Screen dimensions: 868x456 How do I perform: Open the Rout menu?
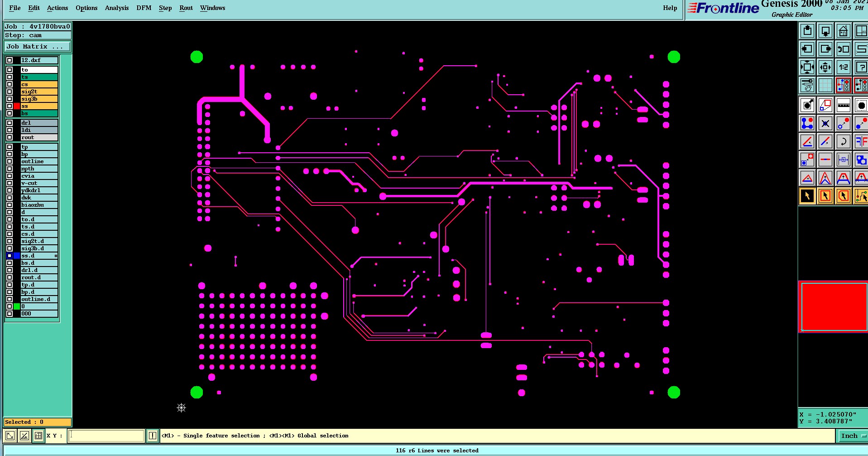[186, 8]
